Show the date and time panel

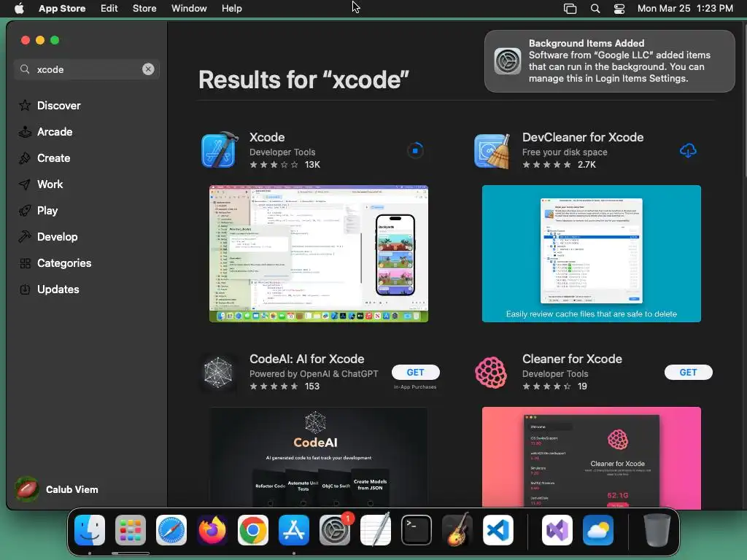(685, 8)
